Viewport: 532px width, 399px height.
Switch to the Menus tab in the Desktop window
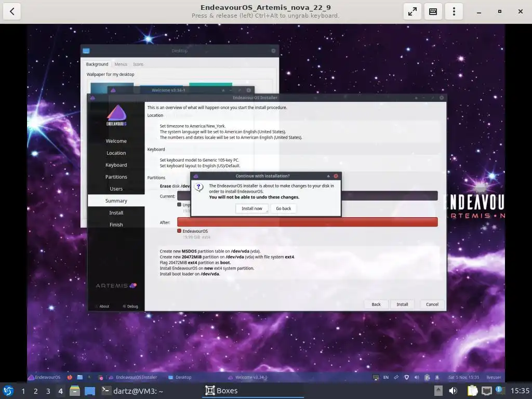(x=121, y=64)
